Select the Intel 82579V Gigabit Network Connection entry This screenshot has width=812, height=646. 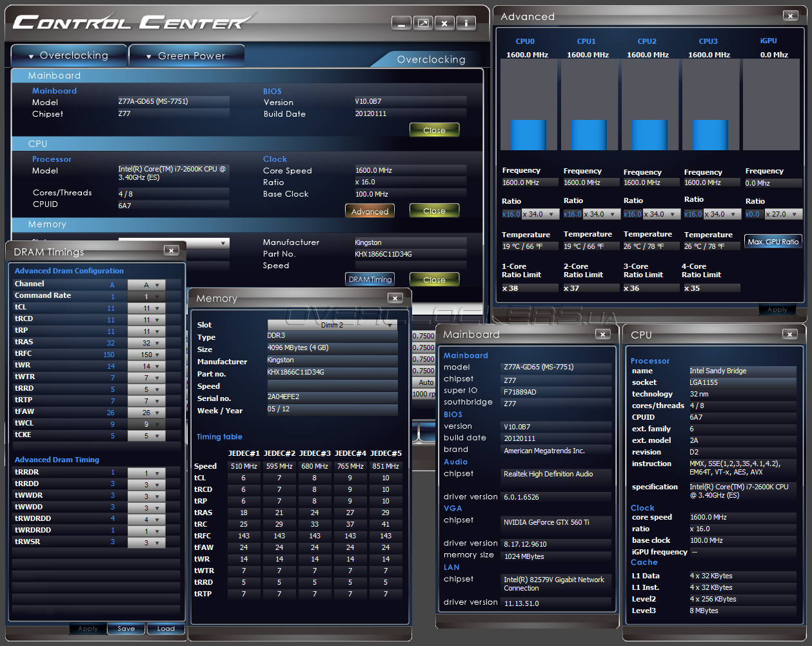556,584
